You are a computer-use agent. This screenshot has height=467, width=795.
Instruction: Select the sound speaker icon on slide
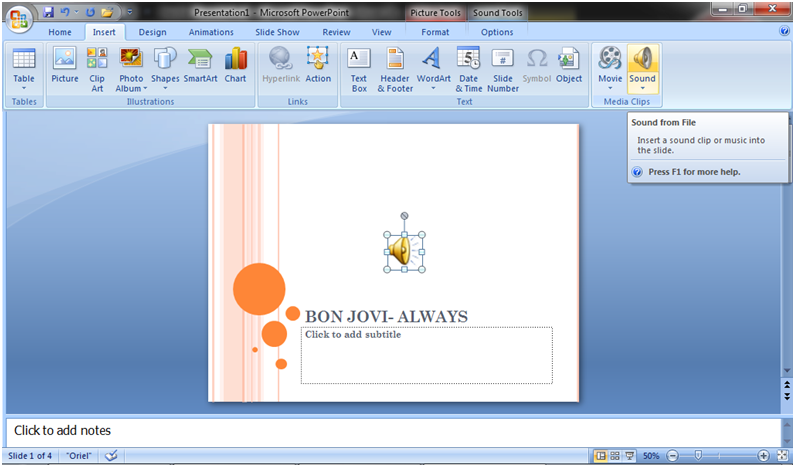click(404, 252)
